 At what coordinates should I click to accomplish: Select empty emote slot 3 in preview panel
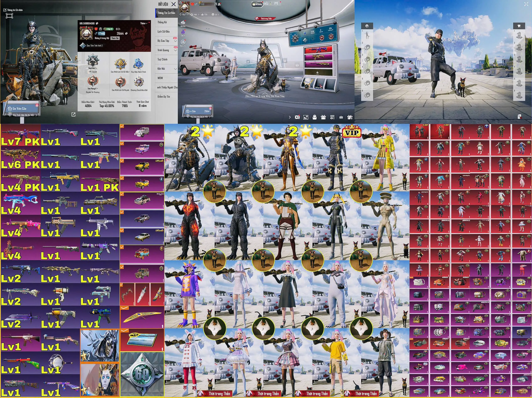(367, 59)
